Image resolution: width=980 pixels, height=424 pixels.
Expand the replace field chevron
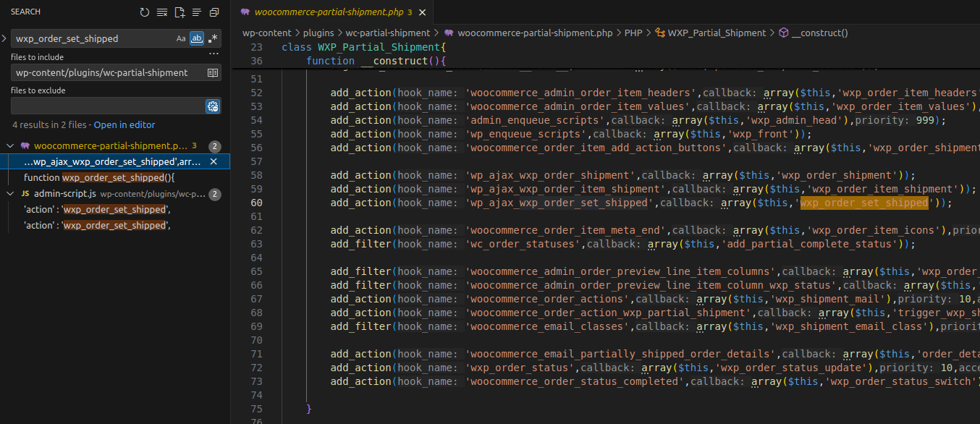5,38
